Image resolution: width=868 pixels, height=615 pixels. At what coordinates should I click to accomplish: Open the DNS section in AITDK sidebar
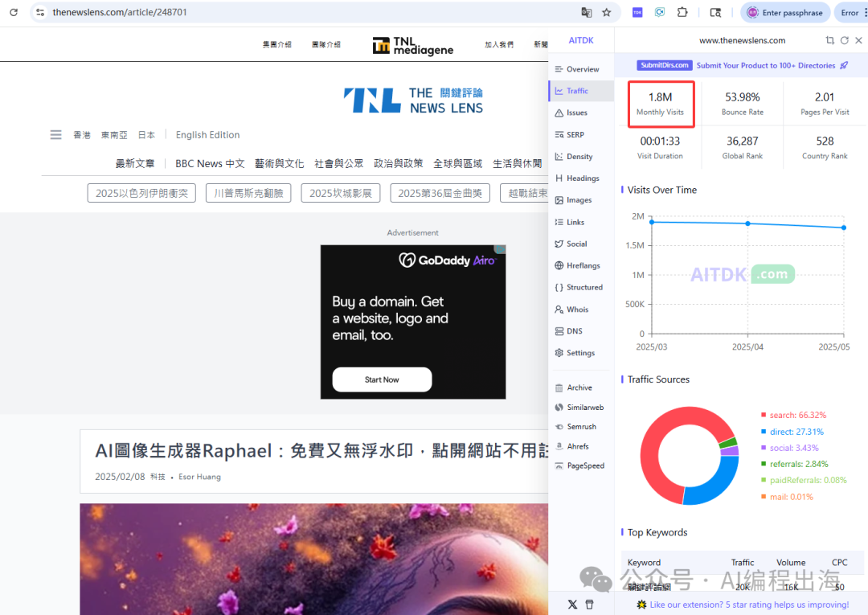581,331
